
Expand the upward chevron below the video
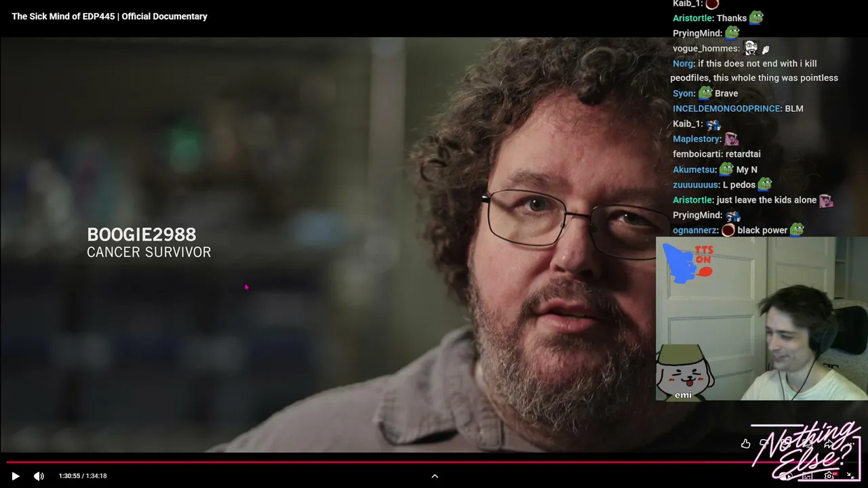point(435,476)
